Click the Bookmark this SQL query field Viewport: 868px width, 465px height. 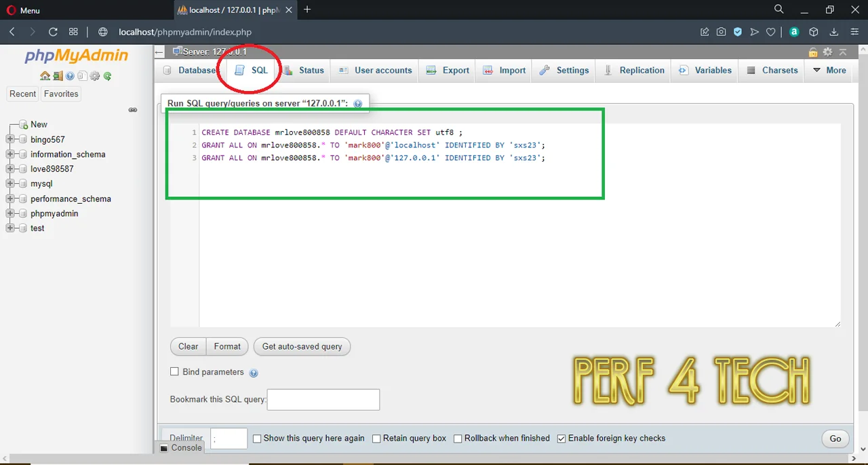323,400
